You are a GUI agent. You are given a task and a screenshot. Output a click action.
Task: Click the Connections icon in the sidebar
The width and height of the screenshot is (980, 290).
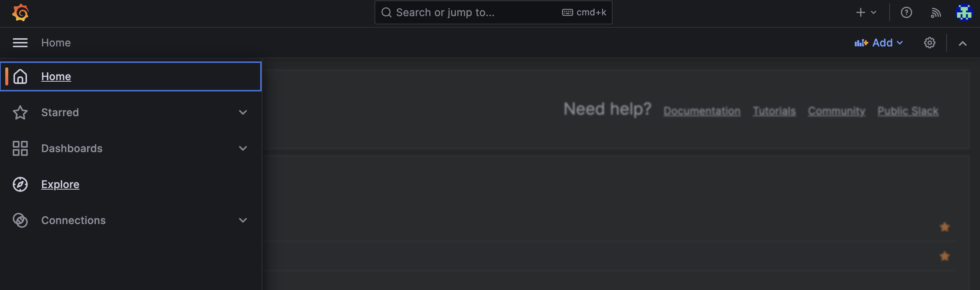point(20,220)
